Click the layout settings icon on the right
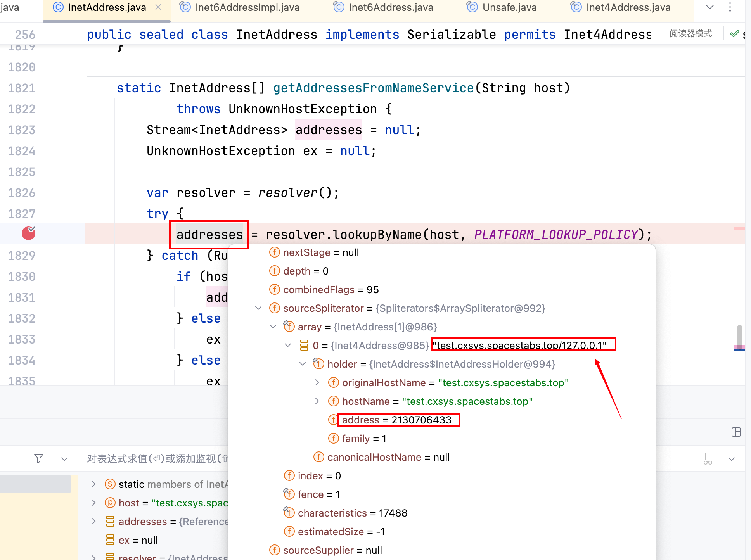Viewport: 751px width, 560px height. click(x=736, y=432)
